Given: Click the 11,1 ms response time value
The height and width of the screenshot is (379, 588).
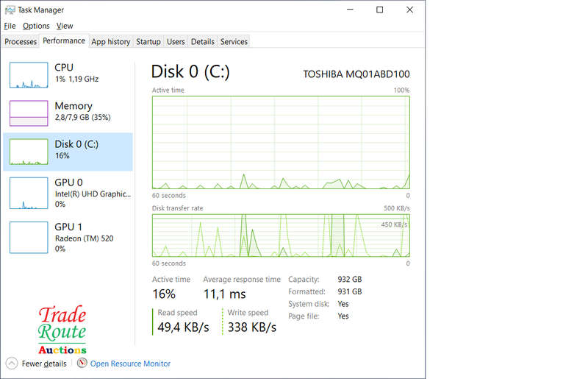Looking at the screenshot, I should click(225, 294).
